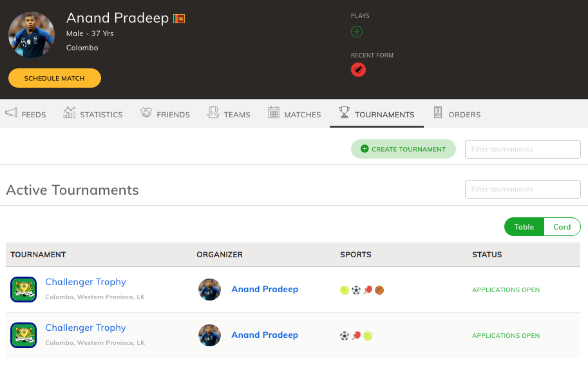This screenshot has width=588, height=374.
Task: Click football icon in first row
Action: pos(356,290)
